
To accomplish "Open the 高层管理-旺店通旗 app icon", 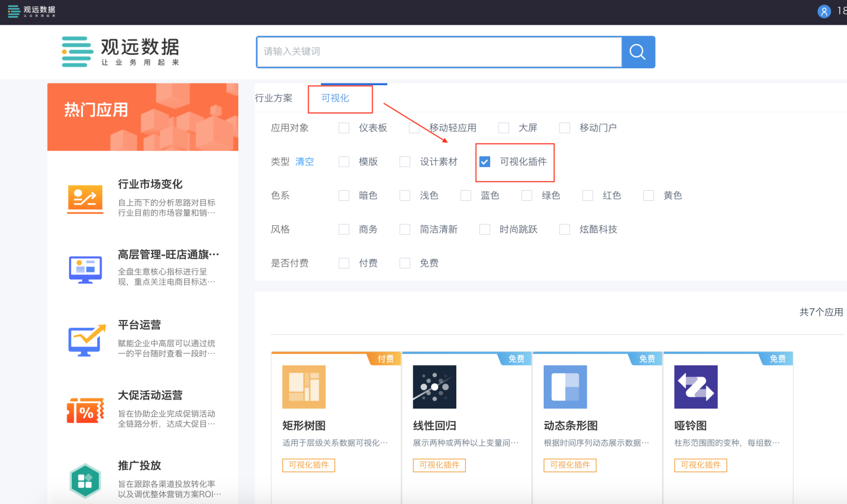I will pyautogui.click(x=85, y=270).
